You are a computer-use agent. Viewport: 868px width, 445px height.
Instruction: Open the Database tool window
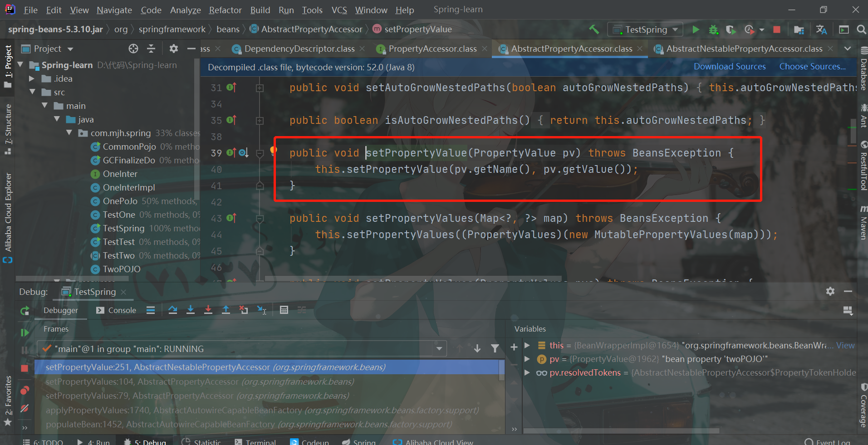click(x=863, y=69)
